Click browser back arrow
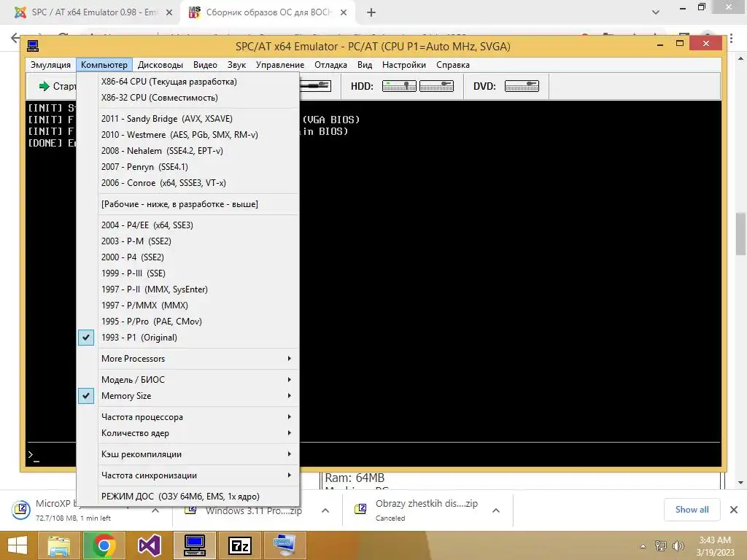 (15, 37)
